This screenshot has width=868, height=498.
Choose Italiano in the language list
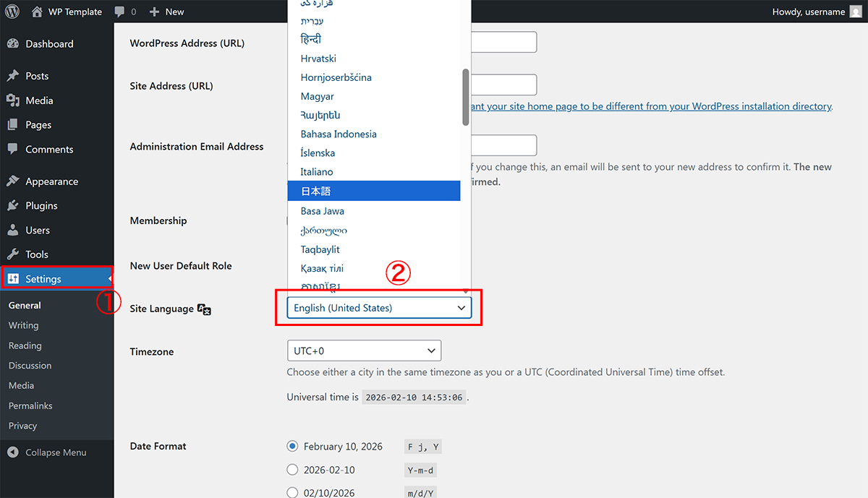317,172
